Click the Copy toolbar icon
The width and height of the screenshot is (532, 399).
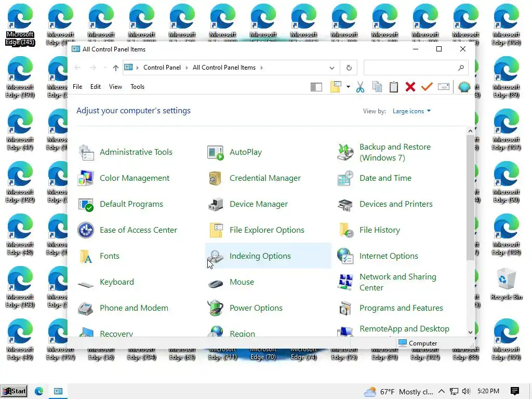point(377,87)
